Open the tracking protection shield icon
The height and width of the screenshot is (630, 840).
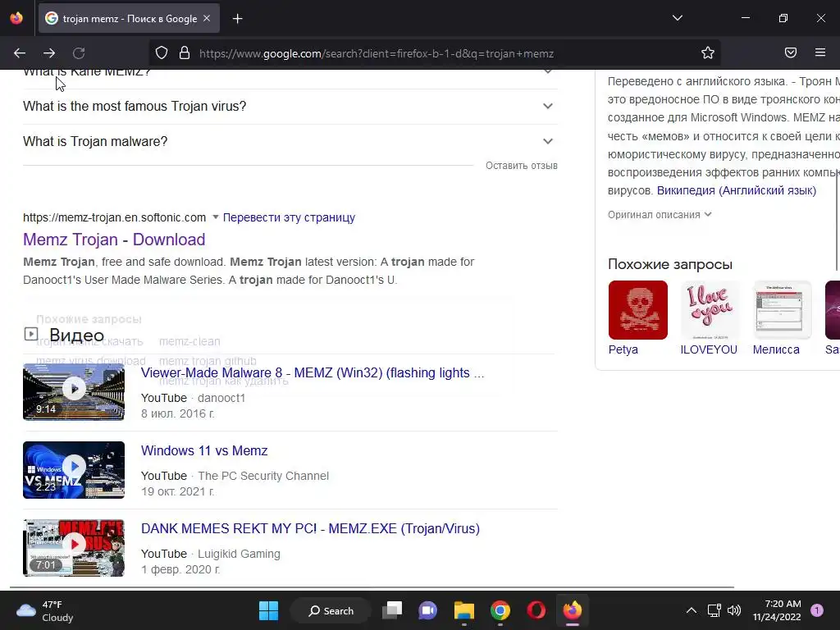point(162,53)
